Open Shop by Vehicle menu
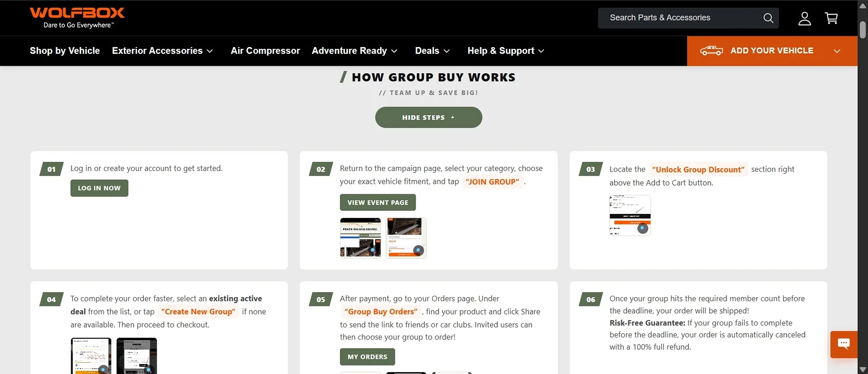This screenshot has height=374, width=868. coord(65,51)
